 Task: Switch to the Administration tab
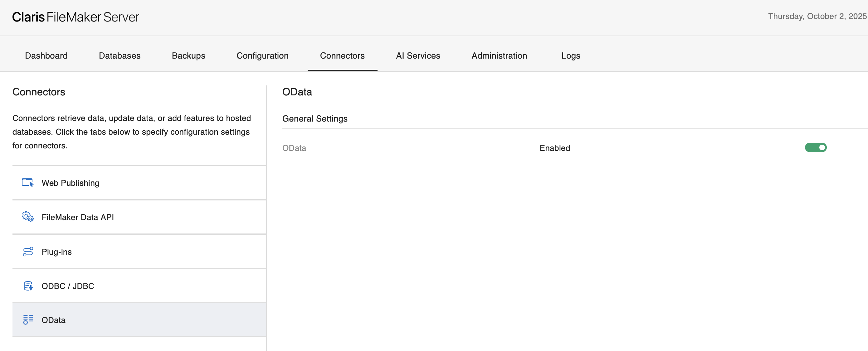tap(499, 55)
